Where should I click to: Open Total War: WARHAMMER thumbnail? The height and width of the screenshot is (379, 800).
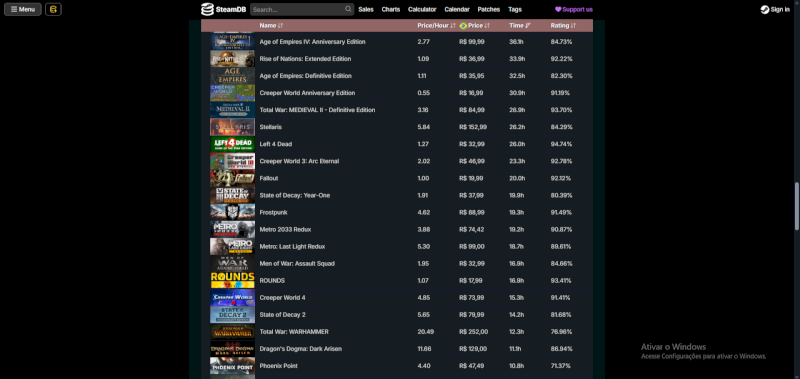(233, 332)
